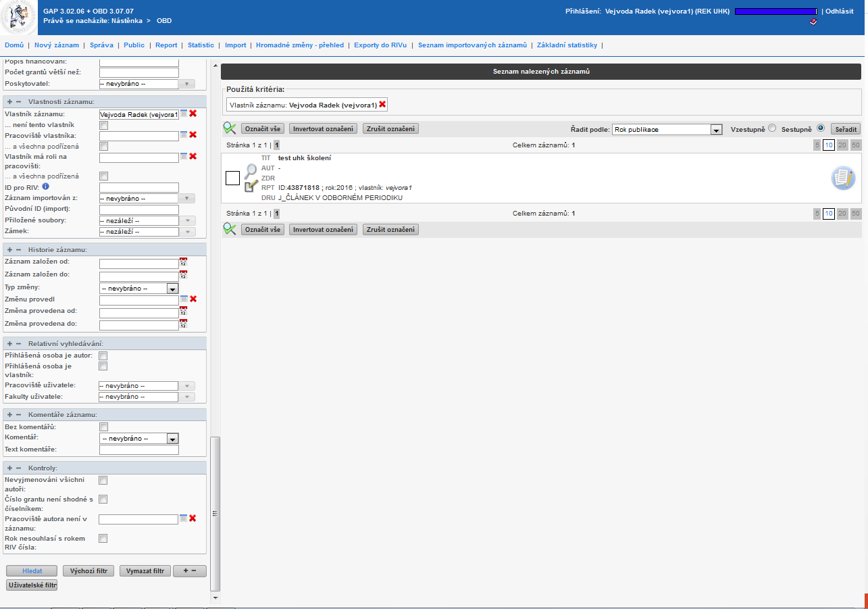Open the Poskytovatel dropdown
This screenshot has width=868, height=609.
147,84
